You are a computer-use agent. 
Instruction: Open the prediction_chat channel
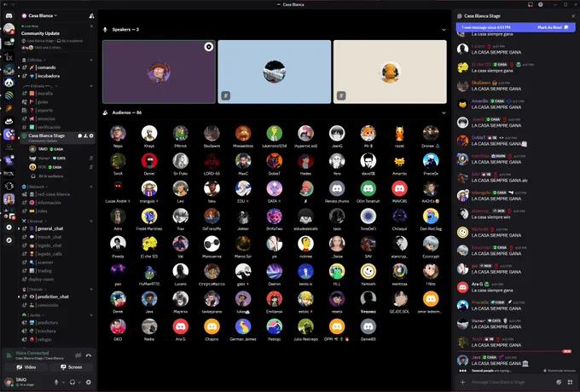pos(58,297)
